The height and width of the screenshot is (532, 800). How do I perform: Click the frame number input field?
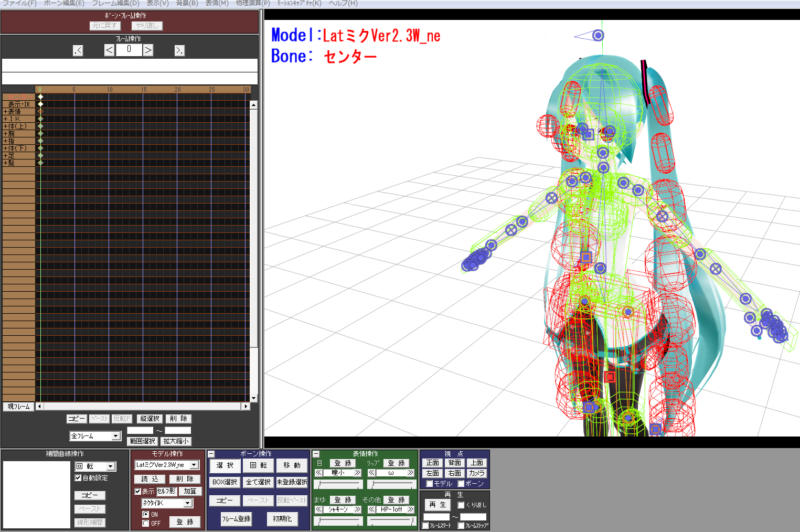pyautogui.click(x=129, y=49)
